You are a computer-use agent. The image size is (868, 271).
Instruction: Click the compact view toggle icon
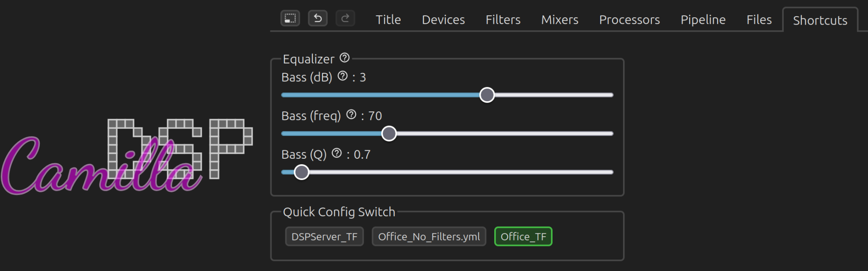click(x=290, y=18)
